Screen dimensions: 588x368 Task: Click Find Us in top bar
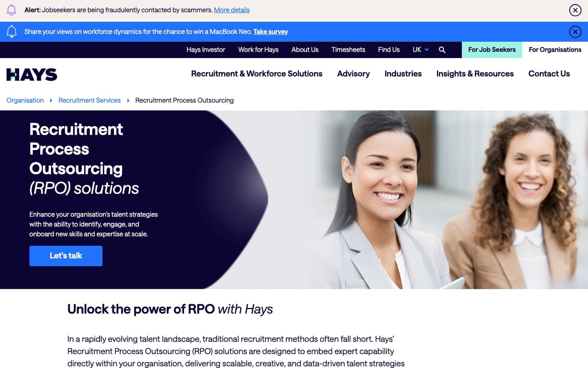point(389,49)
